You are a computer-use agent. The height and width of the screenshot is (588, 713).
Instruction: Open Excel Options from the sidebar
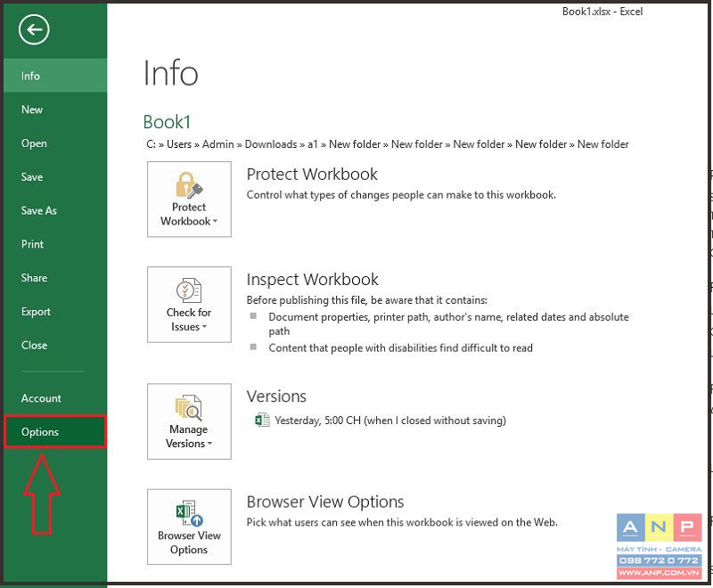pyautogui.click(x=55, y=432)
